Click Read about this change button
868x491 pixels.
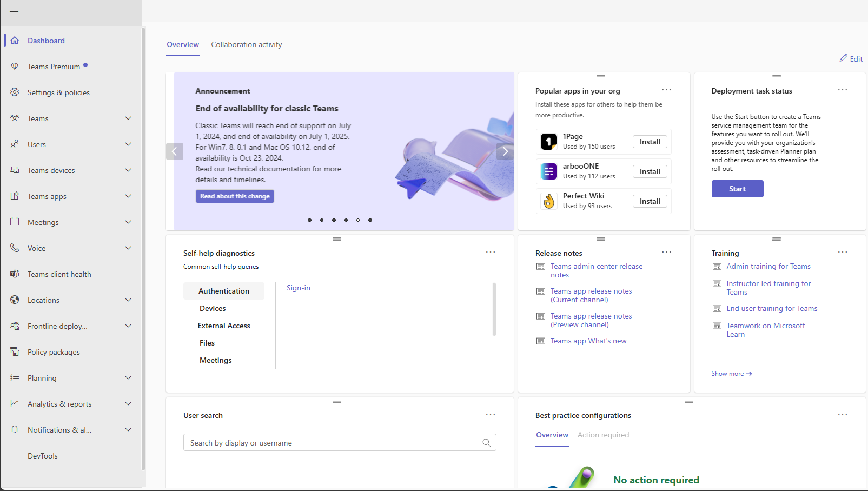(235, 196)
